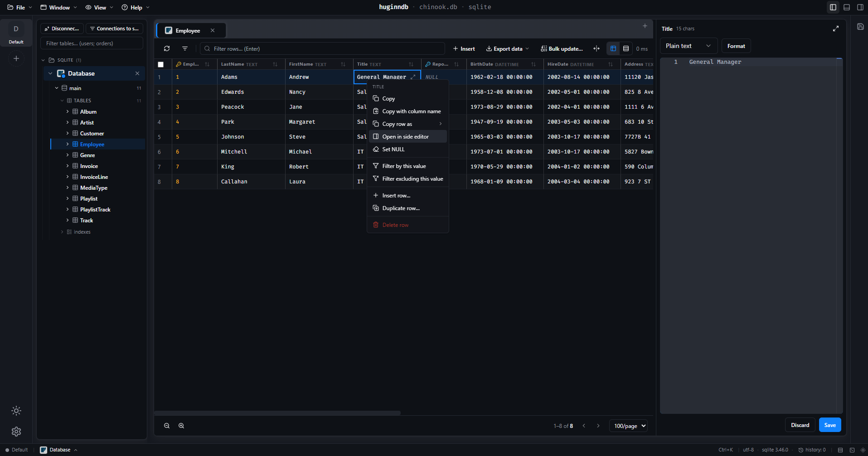Expand the Track table node
The width and height of the screenshot is (868, 456).
point(68,220)
